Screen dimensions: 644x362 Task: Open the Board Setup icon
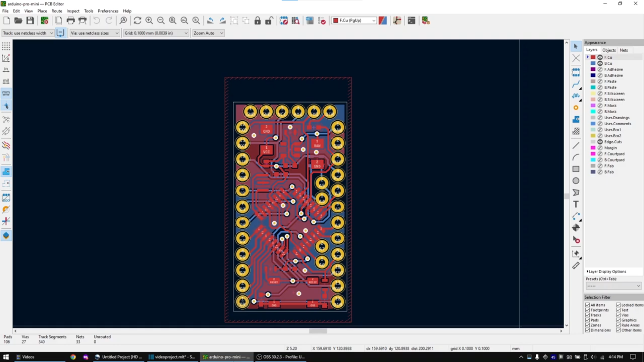[44, 21]
